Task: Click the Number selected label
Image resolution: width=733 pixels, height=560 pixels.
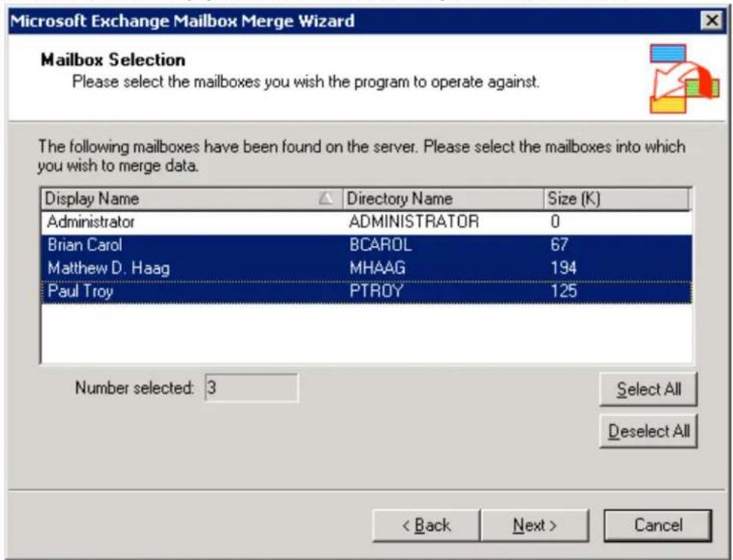Action: point(134,388)
